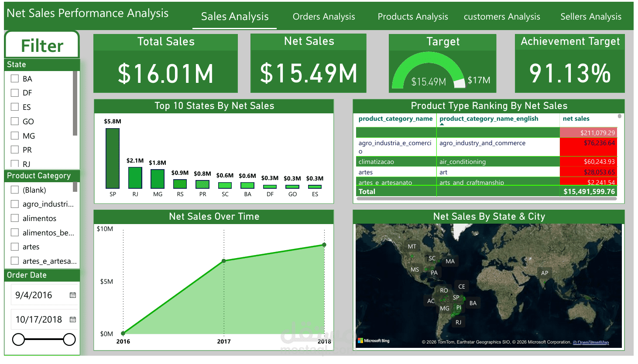Screen dimensions: 638x364
Task: Select the artes category checkbox
Action: [15, 247]
